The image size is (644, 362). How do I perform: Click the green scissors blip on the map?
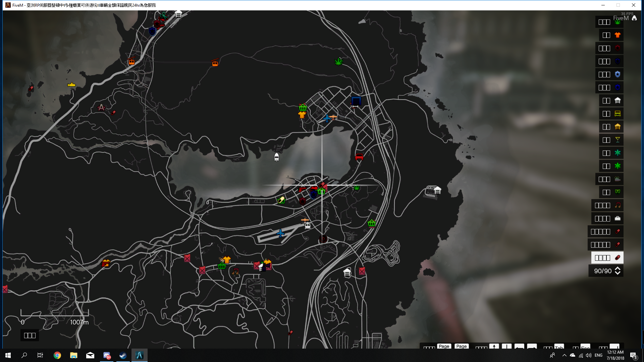(x=163, y=15)
